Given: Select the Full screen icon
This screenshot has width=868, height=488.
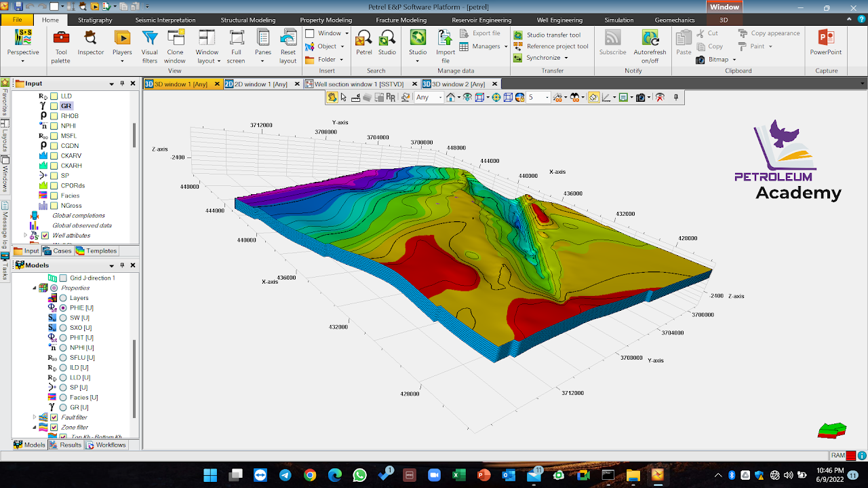Looking at the screenshot, I should (x=236, y=46).
